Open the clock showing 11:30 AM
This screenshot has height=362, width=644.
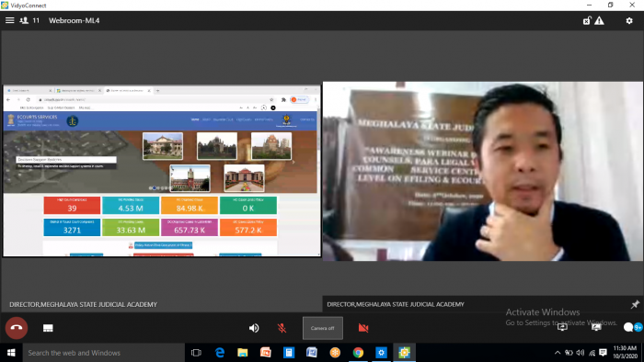(x=625, y=353)
